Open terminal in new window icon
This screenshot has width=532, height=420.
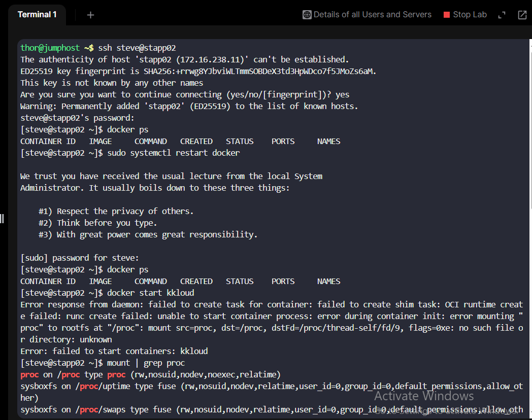pos(522,15)
